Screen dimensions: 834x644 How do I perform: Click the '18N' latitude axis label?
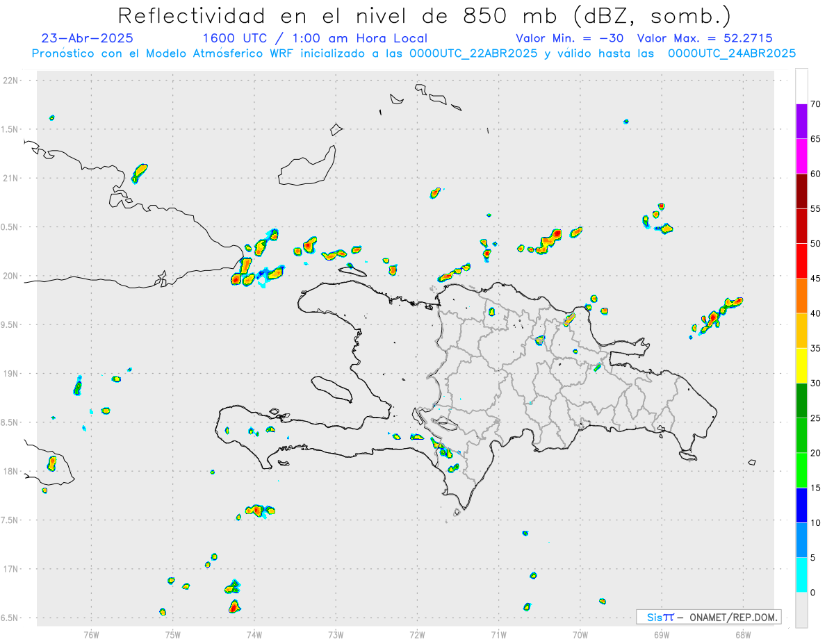(12, 472)
